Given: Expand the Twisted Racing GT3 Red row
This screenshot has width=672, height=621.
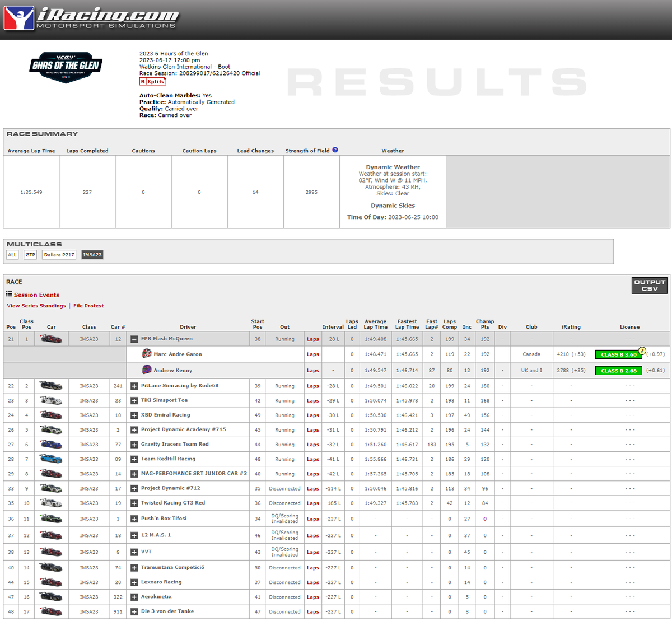Looking at the screenshot, I should point(134,503).
